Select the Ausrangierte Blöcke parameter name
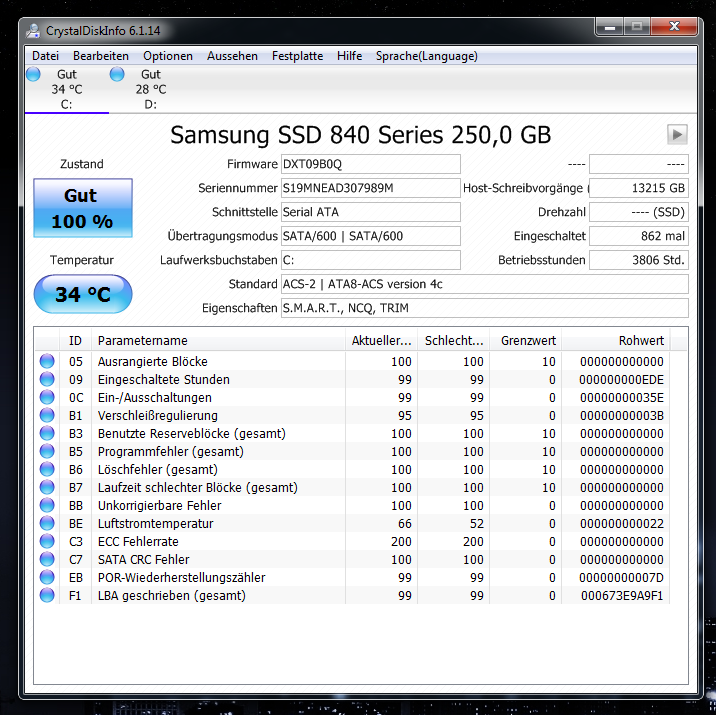The image size is (716, 715). tap(153, 362)
